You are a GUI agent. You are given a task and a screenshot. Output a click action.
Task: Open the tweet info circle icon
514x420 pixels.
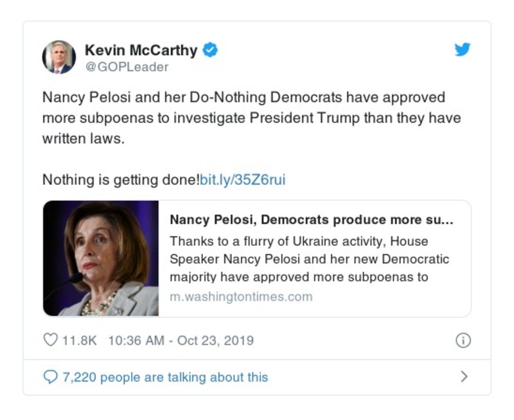point(463,340)
